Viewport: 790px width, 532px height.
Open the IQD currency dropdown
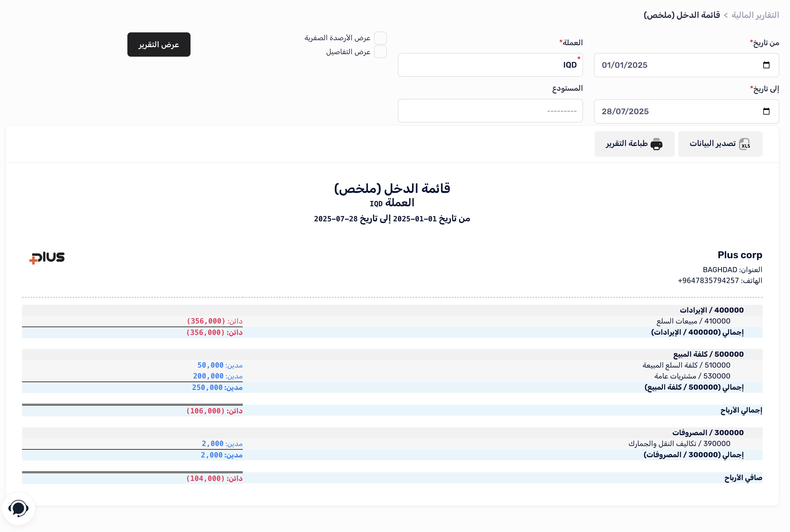(x=490, y=65)
